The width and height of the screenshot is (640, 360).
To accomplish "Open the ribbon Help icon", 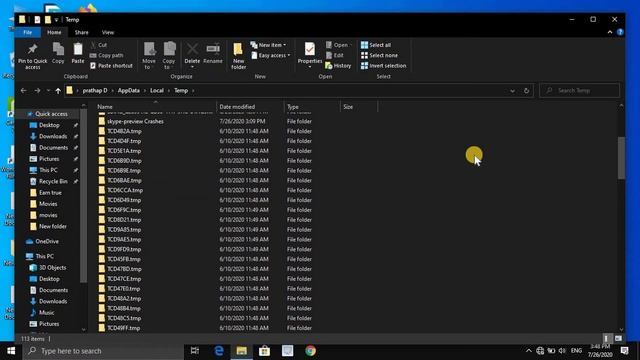I will 620,32.
